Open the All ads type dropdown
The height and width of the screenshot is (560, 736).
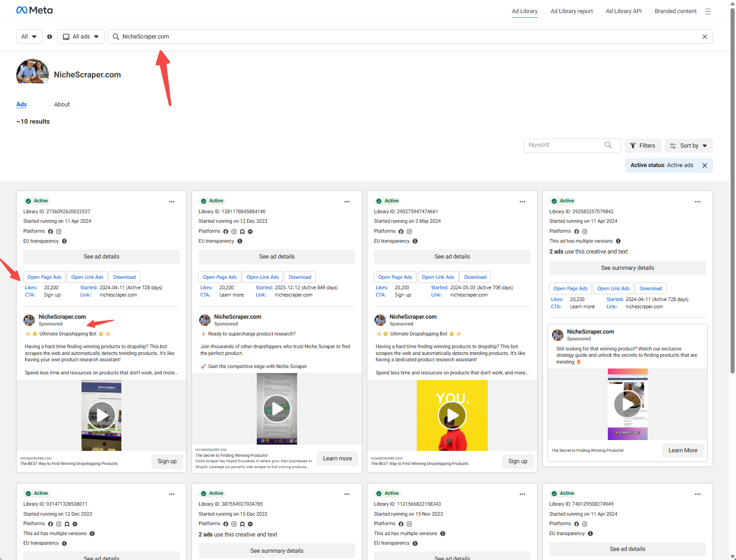click(81, 37)
